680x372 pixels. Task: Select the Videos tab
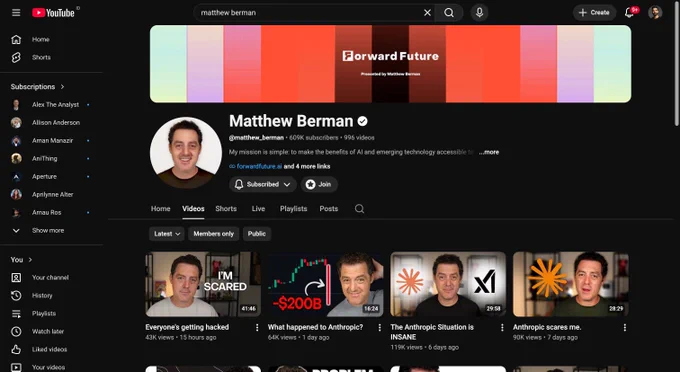tap(193, 209)
